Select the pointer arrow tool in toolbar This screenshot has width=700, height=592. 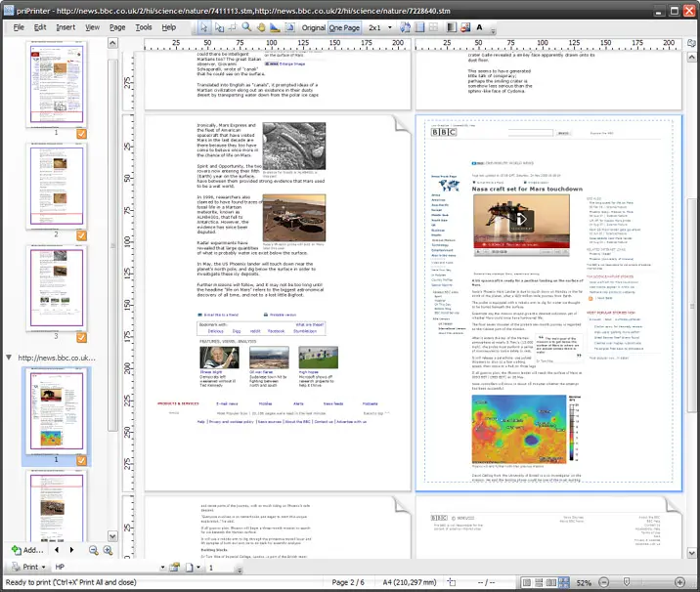(x=204, y=27)
